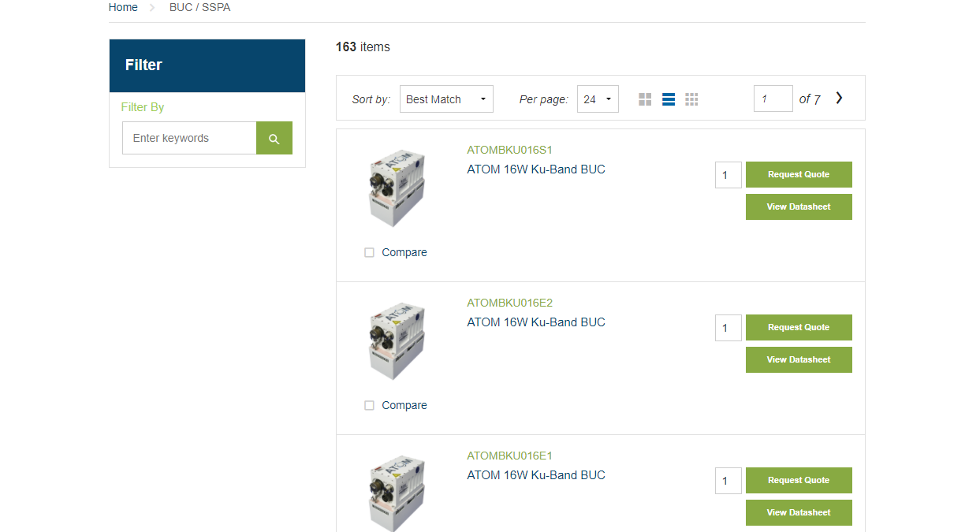View Datasheet for ATOMBKU016E2
The image size is (980, 532).
pos(799,359)
